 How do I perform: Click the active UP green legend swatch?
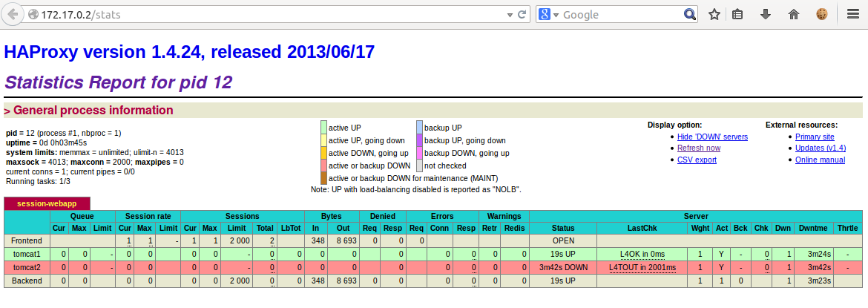tap(324, 128)
